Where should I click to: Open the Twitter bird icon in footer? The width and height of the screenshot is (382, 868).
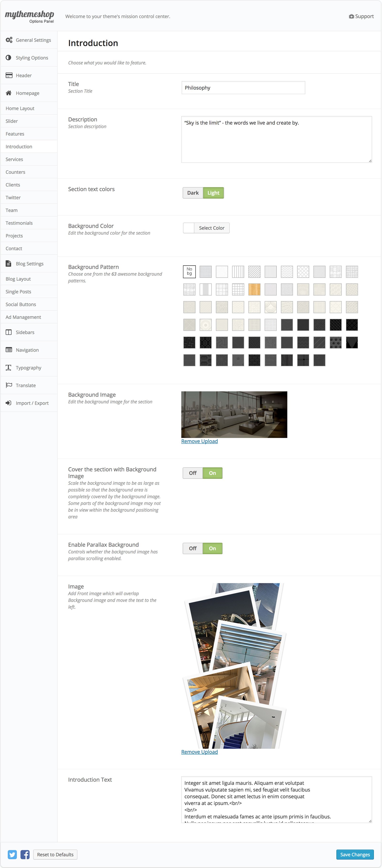pyautogui.click(x=12, y=854)
